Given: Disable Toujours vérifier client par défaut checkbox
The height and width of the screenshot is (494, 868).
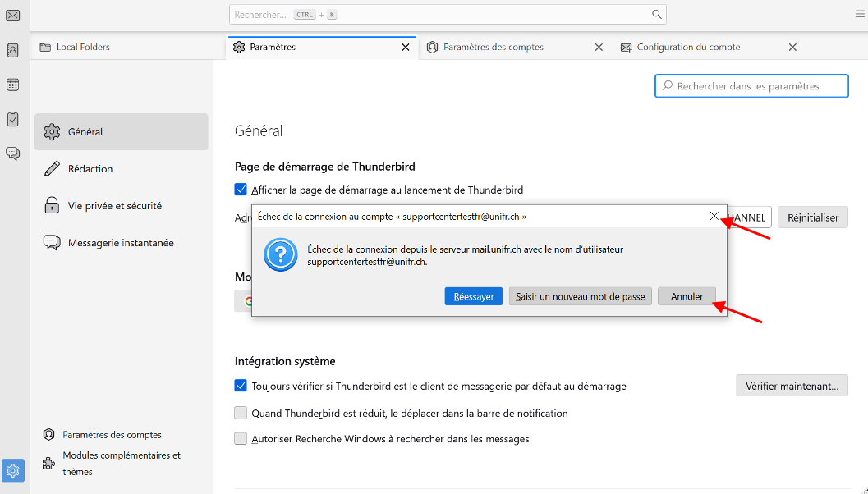Looking at the screenshot, I should (241, 386).
